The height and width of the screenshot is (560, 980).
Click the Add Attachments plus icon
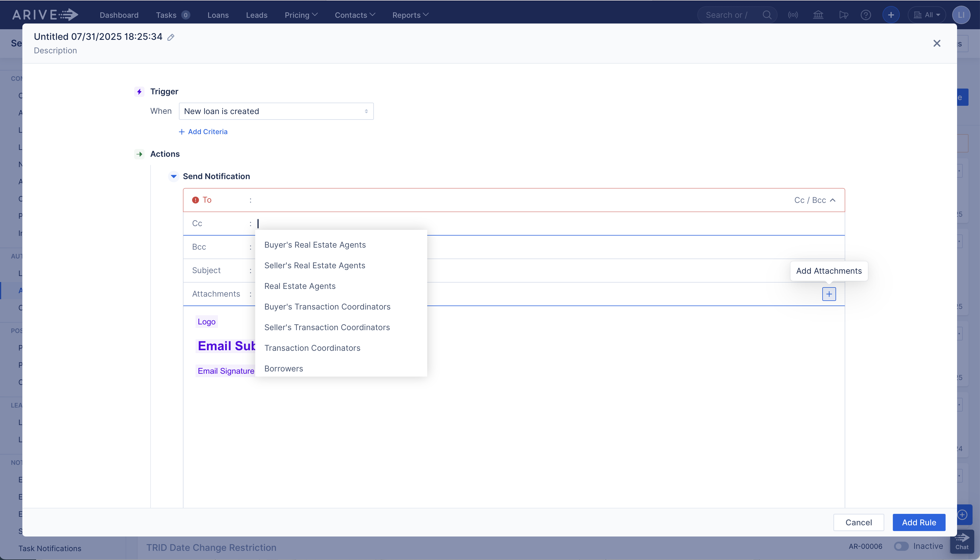click(x=829, y=294)
